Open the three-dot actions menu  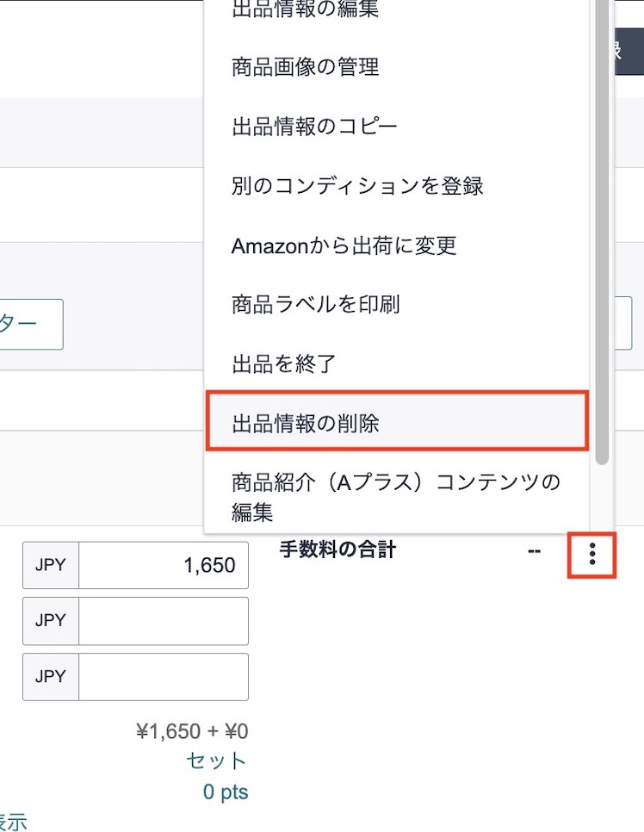point(592,556)
